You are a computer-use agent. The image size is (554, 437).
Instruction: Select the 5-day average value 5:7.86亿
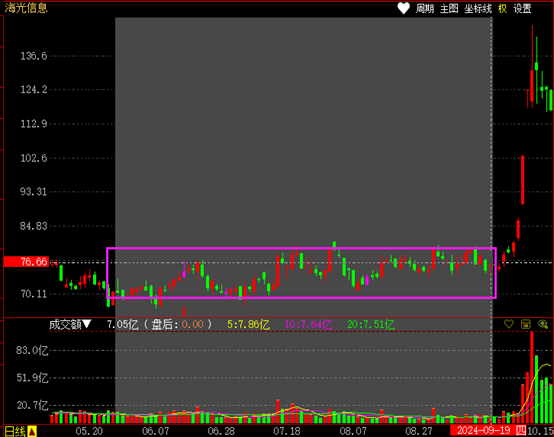(x=248, y=324)
